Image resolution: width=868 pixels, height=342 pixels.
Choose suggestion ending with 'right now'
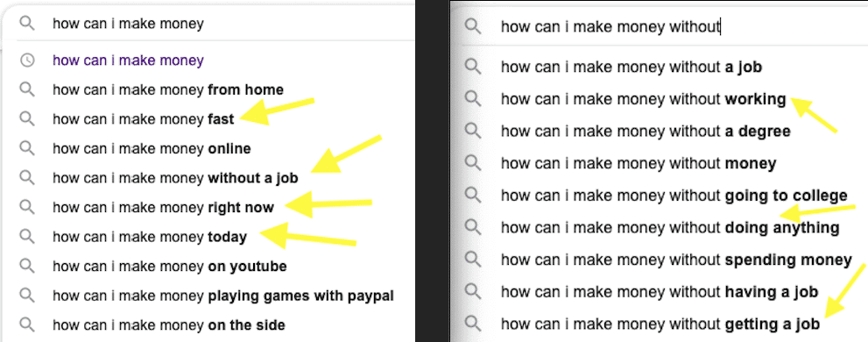pos(163,207)
